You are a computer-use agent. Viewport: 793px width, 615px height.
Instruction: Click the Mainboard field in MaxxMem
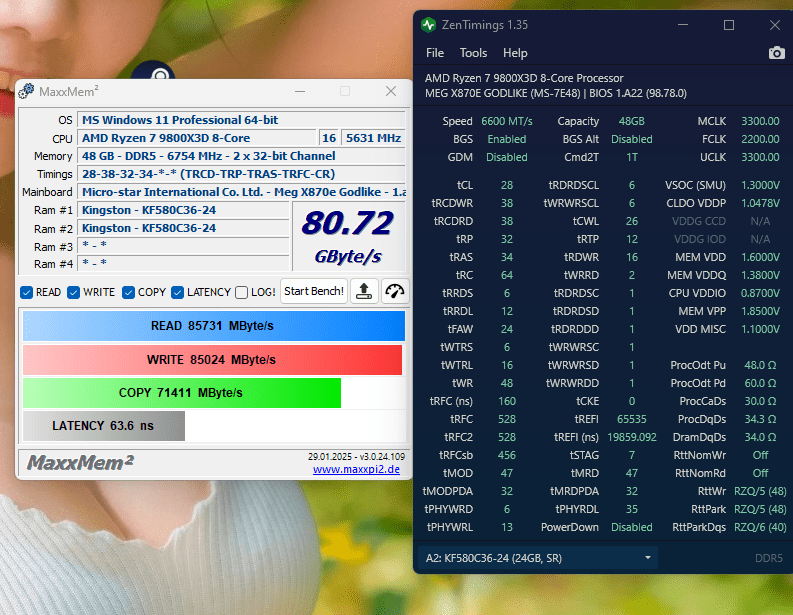coord(241,192)
